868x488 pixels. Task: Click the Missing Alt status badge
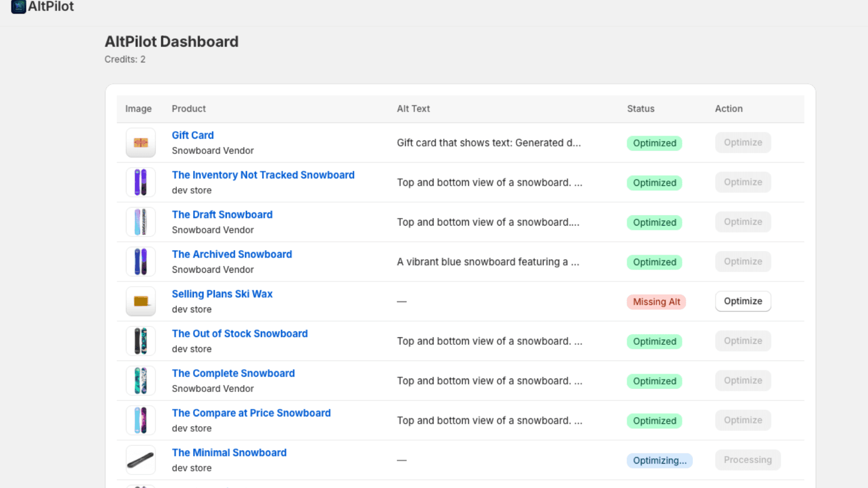[656, 301]
